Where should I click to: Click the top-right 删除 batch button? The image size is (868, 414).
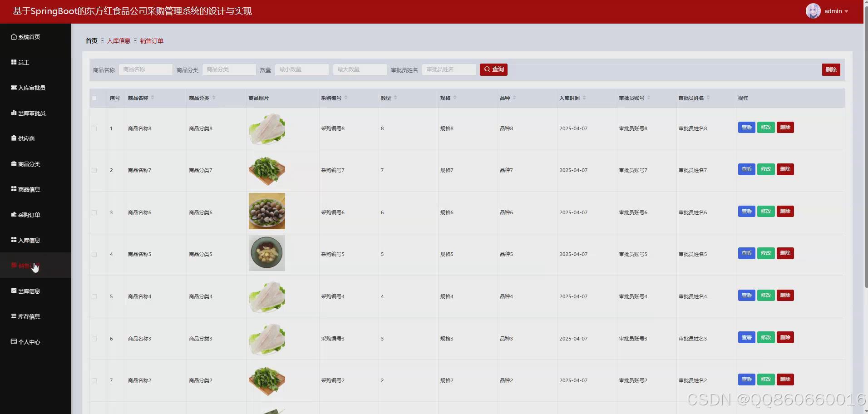point(831,69)
